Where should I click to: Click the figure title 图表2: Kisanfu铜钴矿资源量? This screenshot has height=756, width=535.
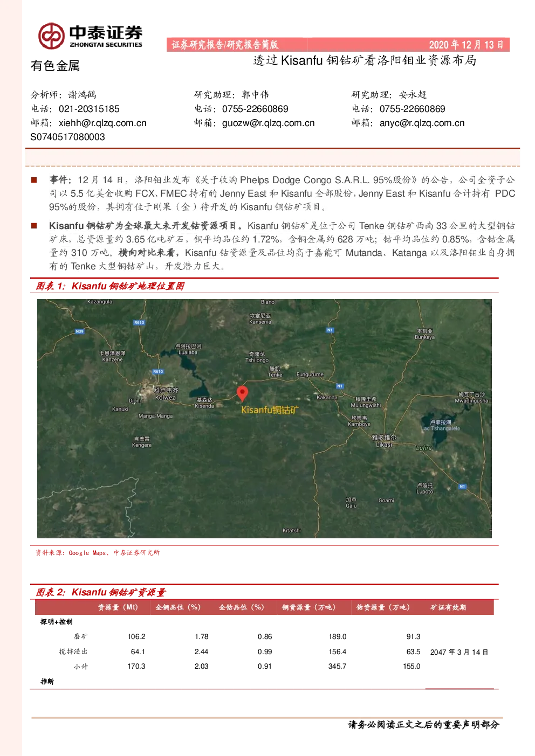[100, 592]
